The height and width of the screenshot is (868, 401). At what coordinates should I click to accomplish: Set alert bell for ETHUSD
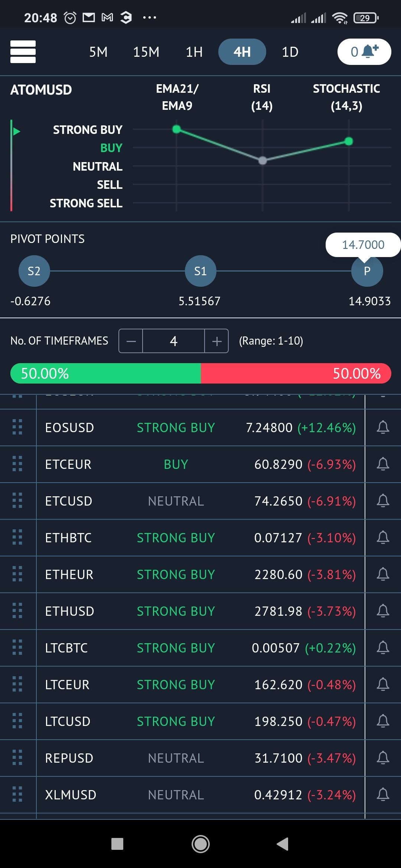click(383, 611)
